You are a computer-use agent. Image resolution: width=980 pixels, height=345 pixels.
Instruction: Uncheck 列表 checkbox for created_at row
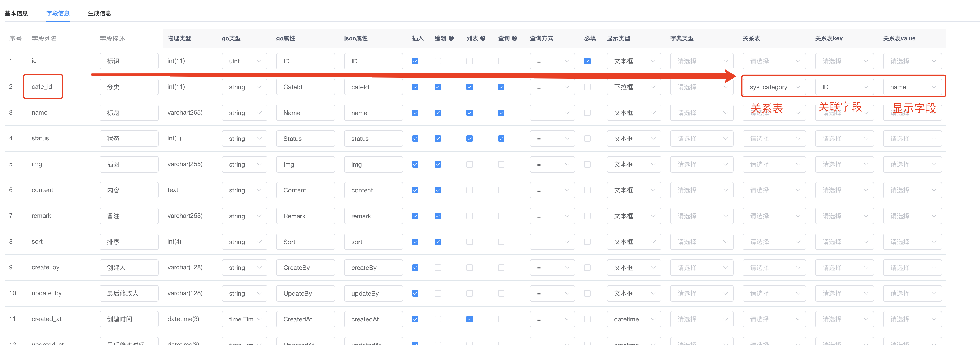469,319
